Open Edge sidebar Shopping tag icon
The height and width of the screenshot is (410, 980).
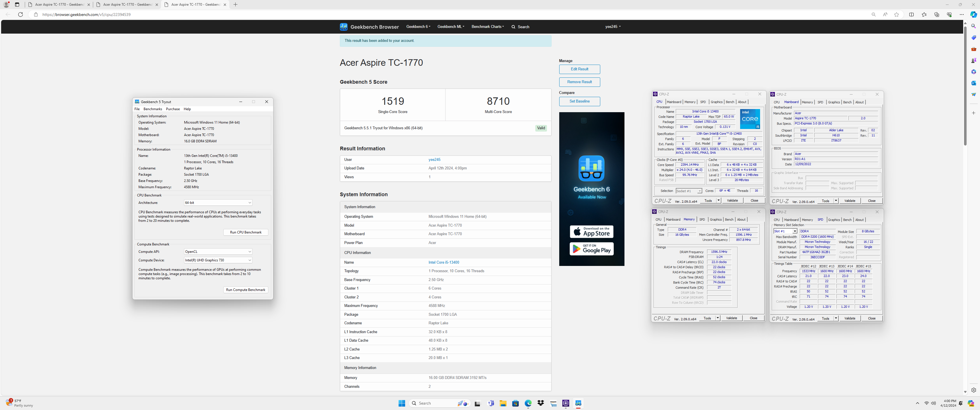973,38
